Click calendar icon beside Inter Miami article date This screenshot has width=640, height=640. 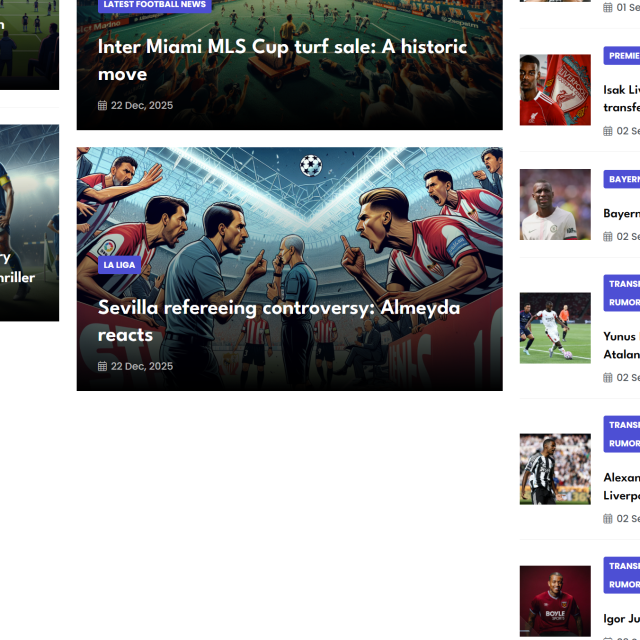[x=102, y=106]
